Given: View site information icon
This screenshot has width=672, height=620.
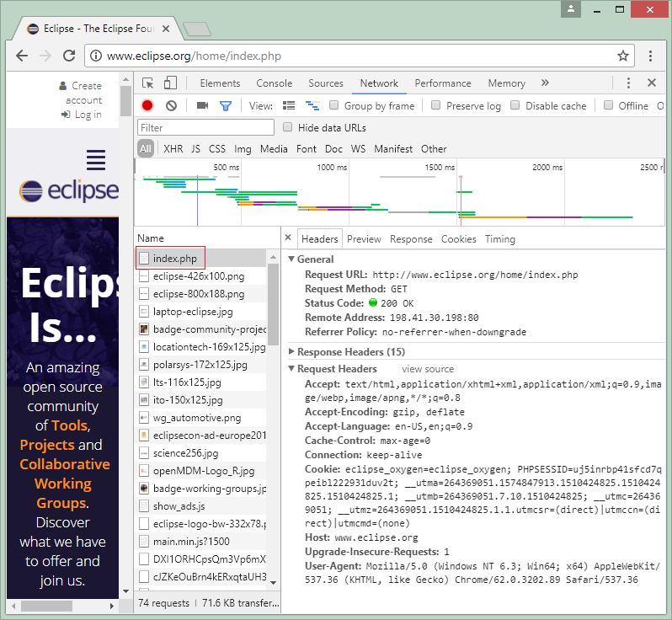Looking at the screenshot, I should (95, 56).
